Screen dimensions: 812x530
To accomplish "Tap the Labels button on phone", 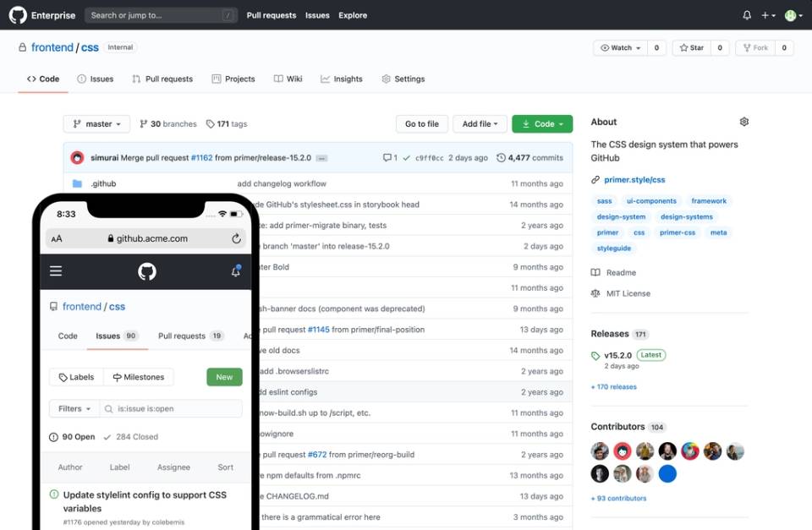I will click(77, 377).
